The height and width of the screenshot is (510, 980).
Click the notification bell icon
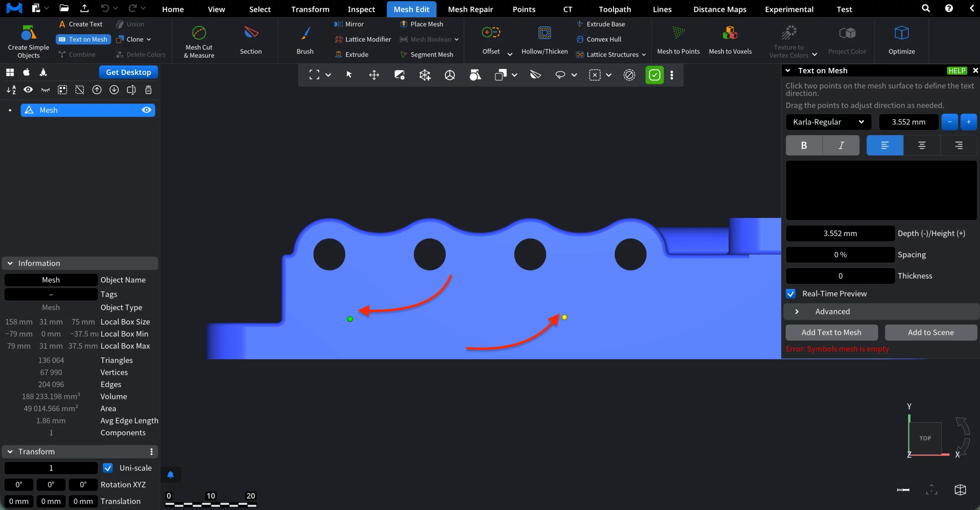pos(171,475)
